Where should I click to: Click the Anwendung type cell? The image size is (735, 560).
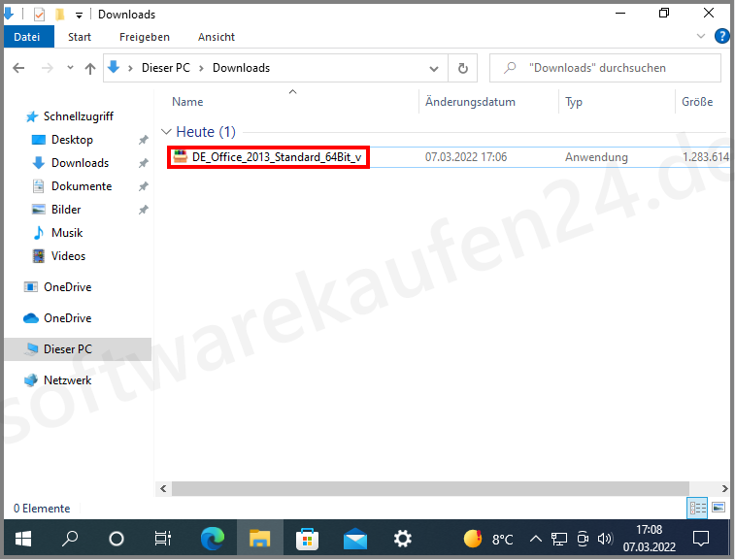tap(596, 157)
